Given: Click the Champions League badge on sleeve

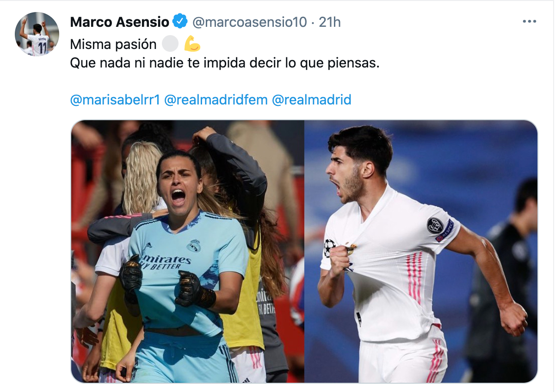Looking at the screenshot, I should [x=435, y=225].
